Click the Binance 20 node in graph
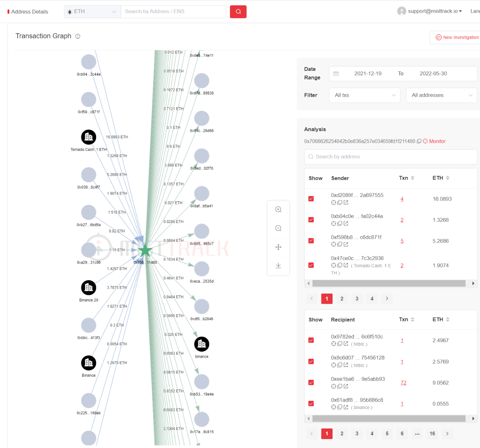 (88, 288)
